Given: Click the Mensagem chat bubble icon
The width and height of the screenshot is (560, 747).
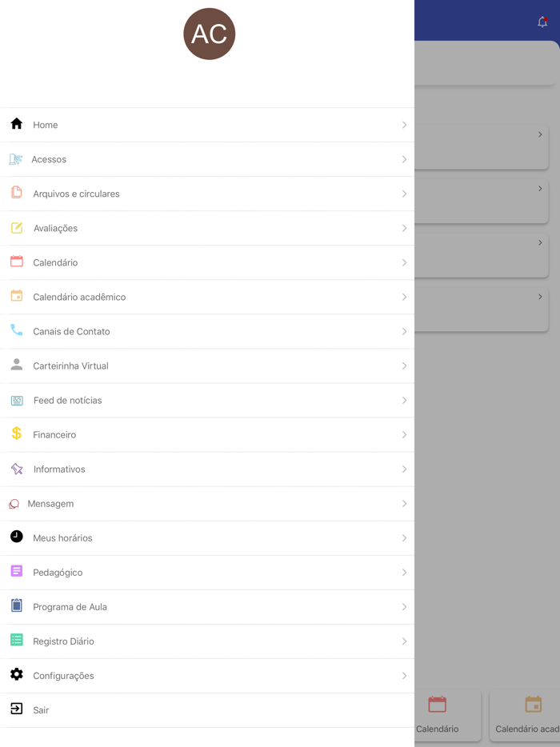Looking at the screenshot, I should click(14, 504).
